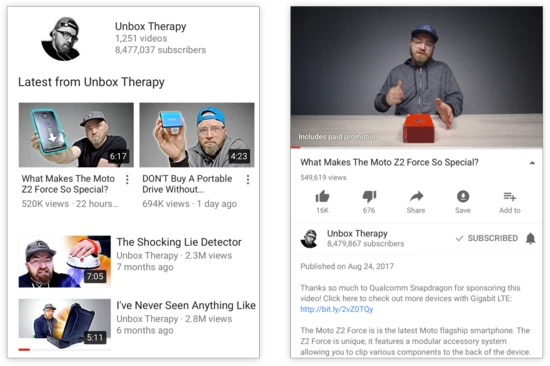Open The Shocking Lie Detector video title
This screenshot has height=366, width=550.
(179, 242)
